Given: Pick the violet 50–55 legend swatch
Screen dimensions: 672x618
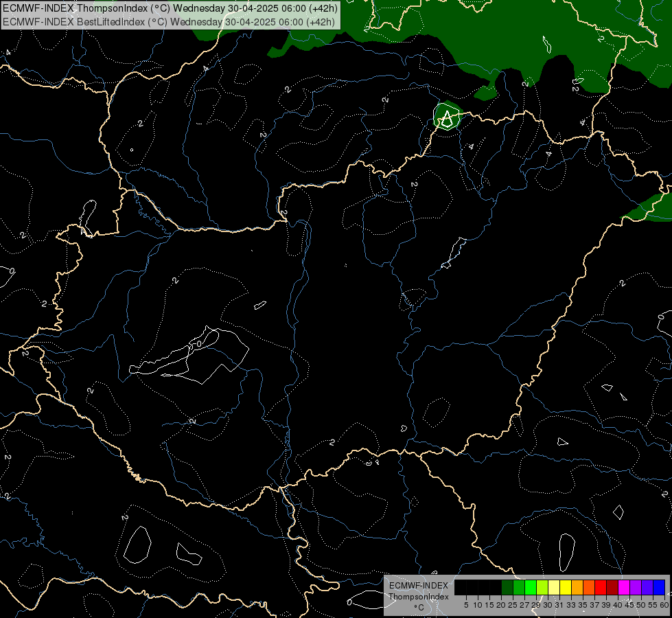Looking at the screenshot, I should (647, 588).
